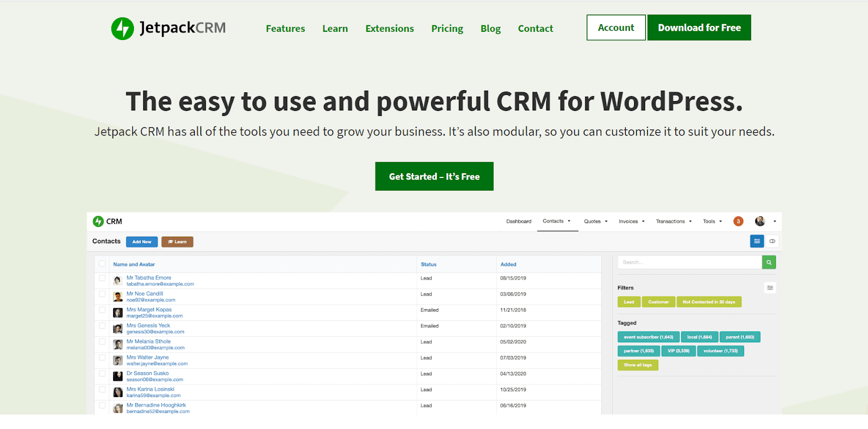
Task: Go to the Pricing page
Action: (x=447, y=29)
